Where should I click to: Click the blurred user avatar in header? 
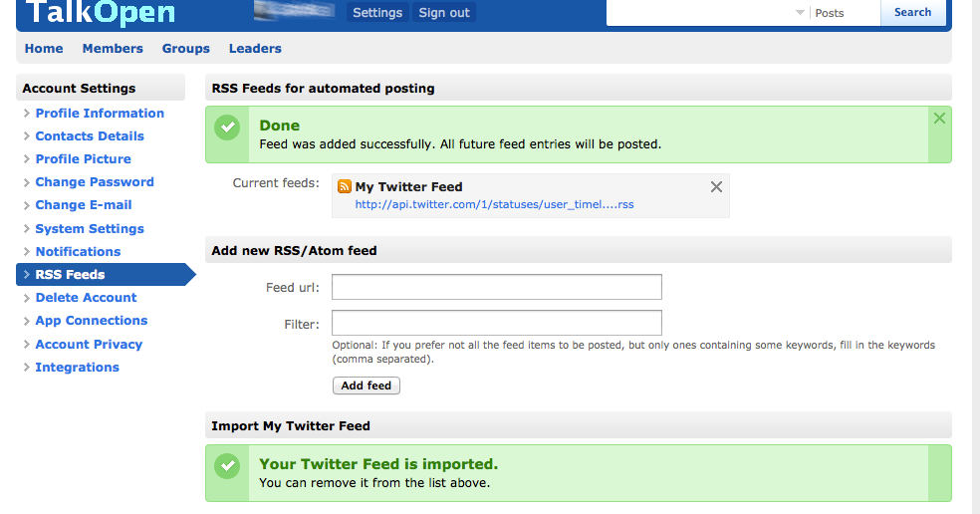click(x=295, y=11)
